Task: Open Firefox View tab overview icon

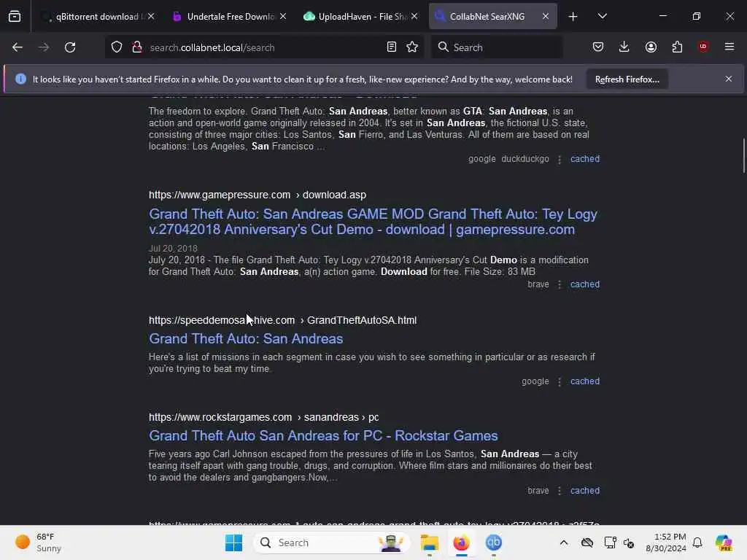Action: (x=15, y=16)
